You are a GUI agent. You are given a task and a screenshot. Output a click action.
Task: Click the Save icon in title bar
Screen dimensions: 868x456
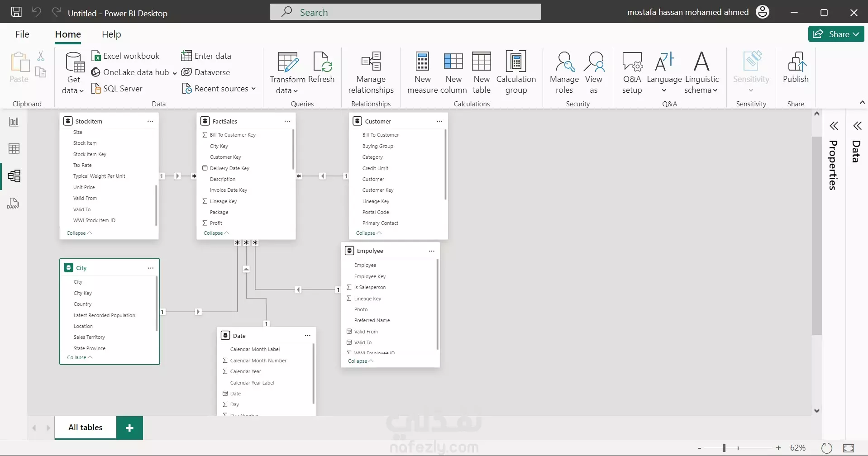[16, 12]
